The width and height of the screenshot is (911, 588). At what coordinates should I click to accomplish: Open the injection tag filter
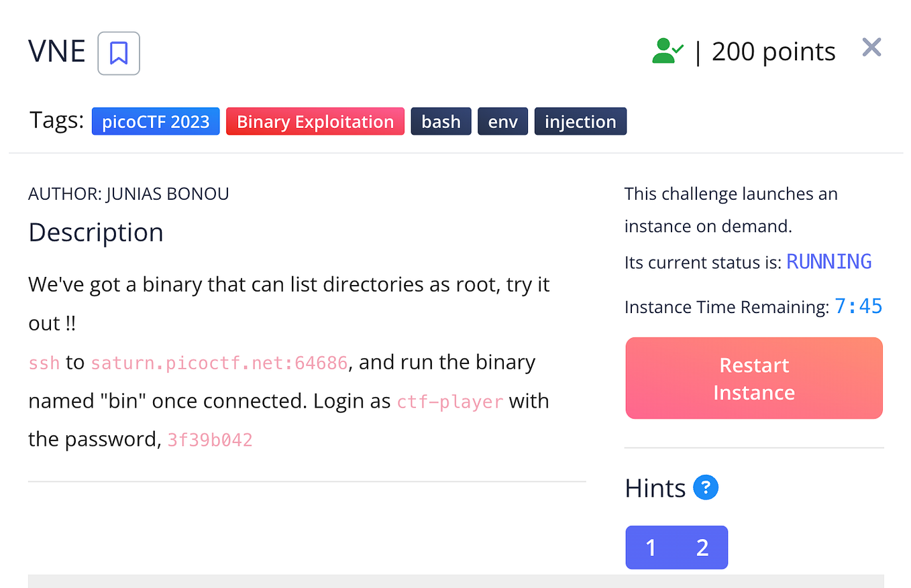click(x=580, y=121)
